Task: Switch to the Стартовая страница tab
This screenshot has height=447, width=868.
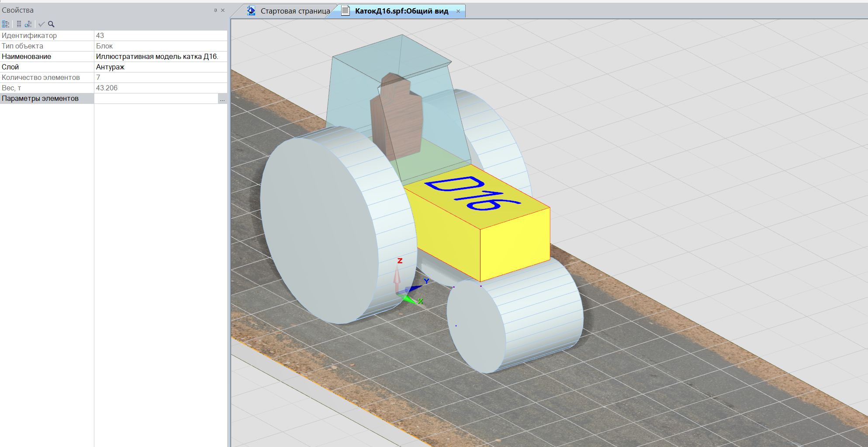Action: [295, 11]
